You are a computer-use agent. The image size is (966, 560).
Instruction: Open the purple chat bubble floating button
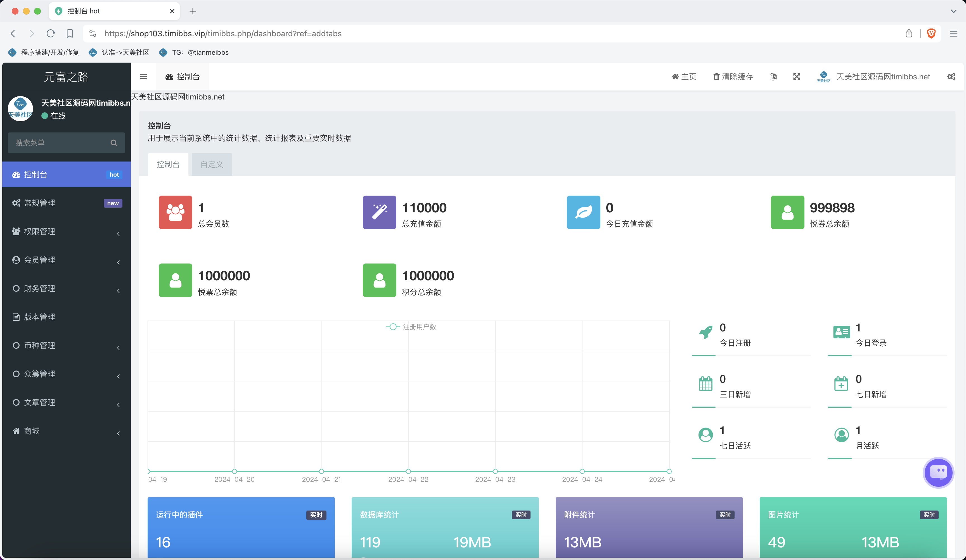coord(938,472)
